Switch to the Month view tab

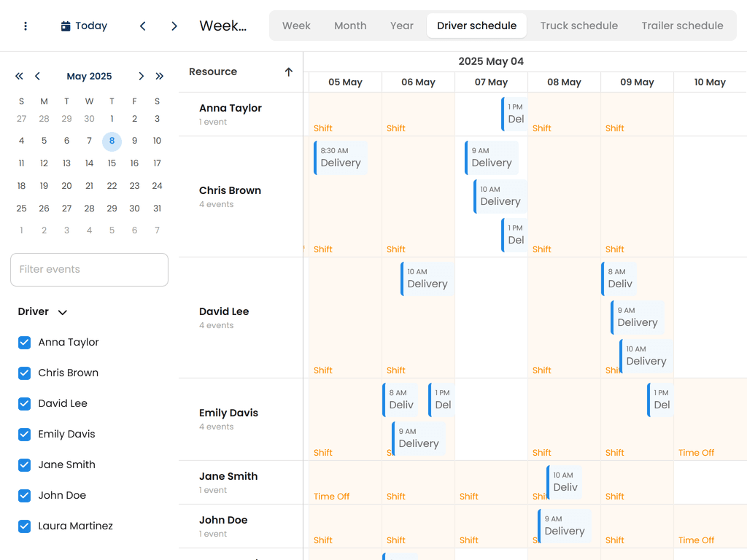tap(350, 26)
